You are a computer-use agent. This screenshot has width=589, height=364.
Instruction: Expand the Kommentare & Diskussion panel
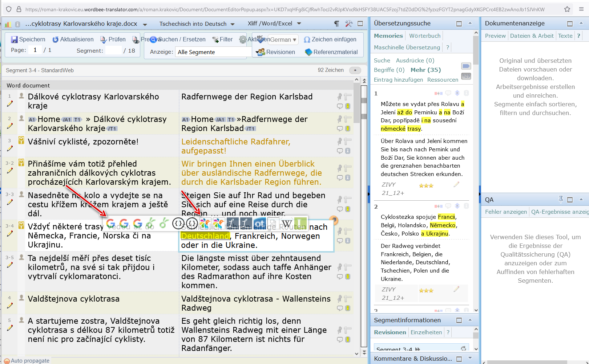click(x=470, y=358)
